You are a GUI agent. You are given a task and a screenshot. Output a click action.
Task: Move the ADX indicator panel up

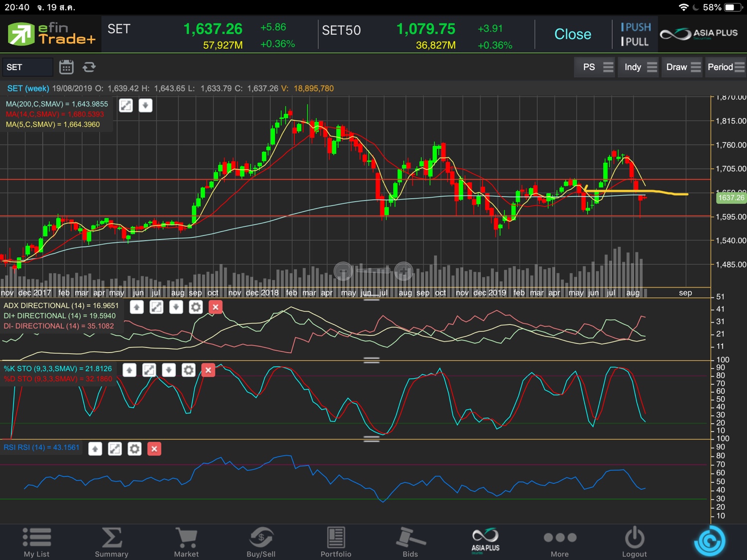137,307
